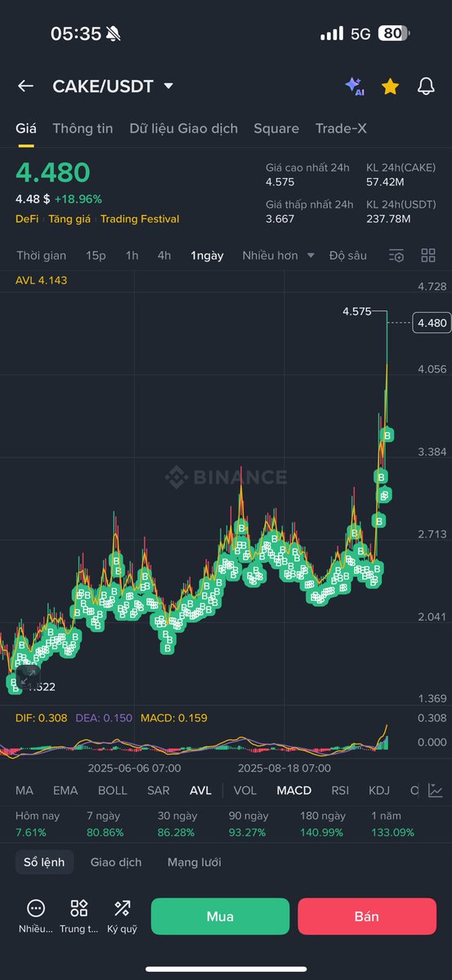The image size is (452, 980).
Task: Tap the DIF 0.308 value
Action: [x=42, y=718]
